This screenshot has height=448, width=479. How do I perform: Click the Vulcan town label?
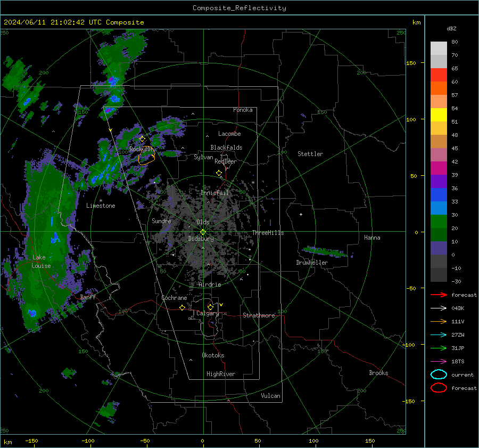click(270, 396)
